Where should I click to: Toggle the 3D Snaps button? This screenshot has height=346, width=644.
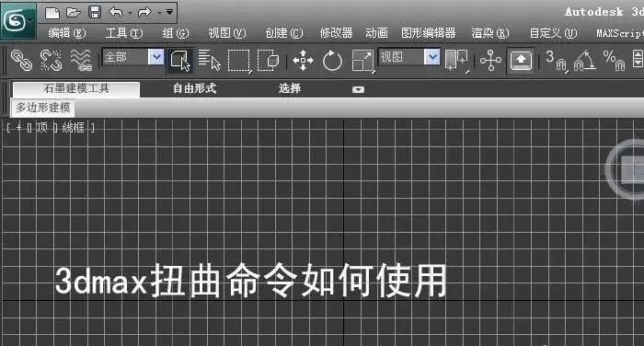click(x=556, y=61)
